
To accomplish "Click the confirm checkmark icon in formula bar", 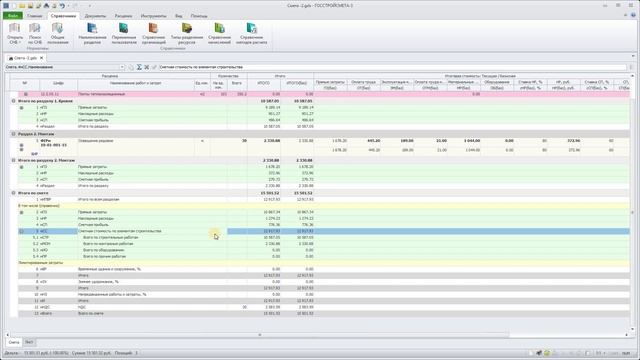I will click(x=154, y=67).
